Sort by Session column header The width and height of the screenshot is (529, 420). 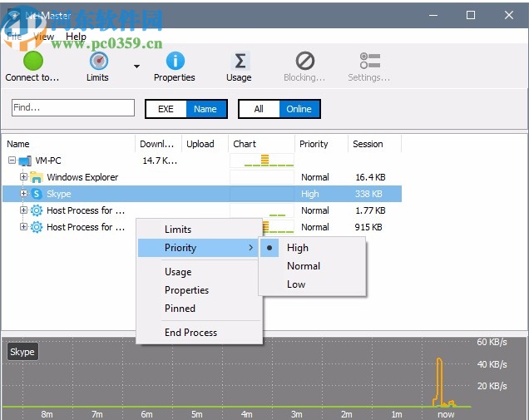[x=374, y=144]
